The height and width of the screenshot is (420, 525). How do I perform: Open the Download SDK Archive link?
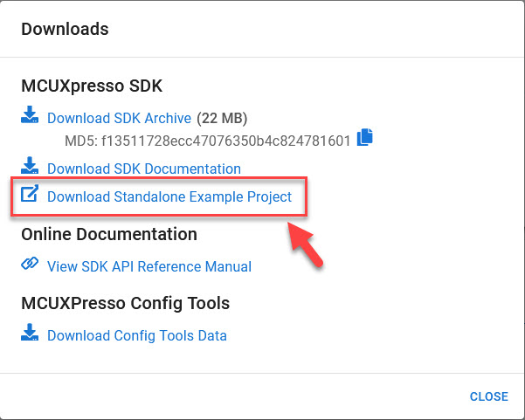(120, 118)
